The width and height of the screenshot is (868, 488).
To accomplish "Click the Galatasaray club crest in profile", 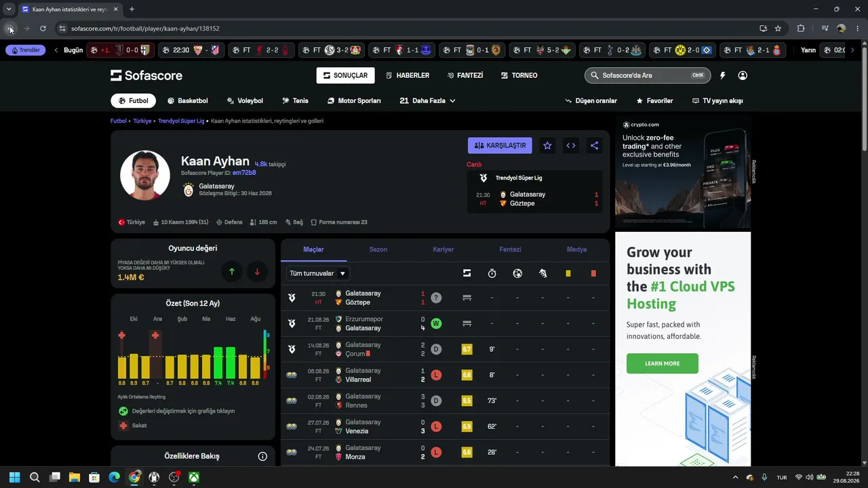I will [x=189, y=190].
